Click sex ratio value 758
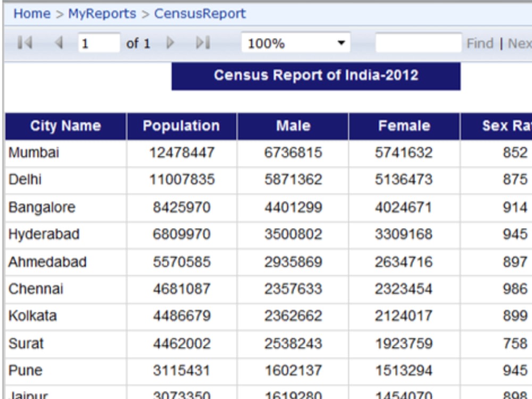 pyautogui.click(x=515, y=344)
